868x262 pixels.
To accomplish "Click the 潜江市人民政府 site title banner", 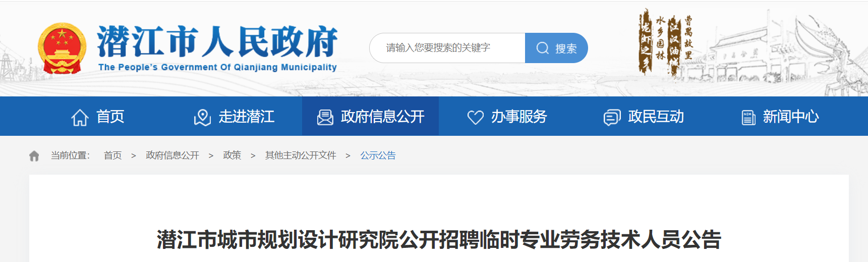I will (x=217, y=48).
